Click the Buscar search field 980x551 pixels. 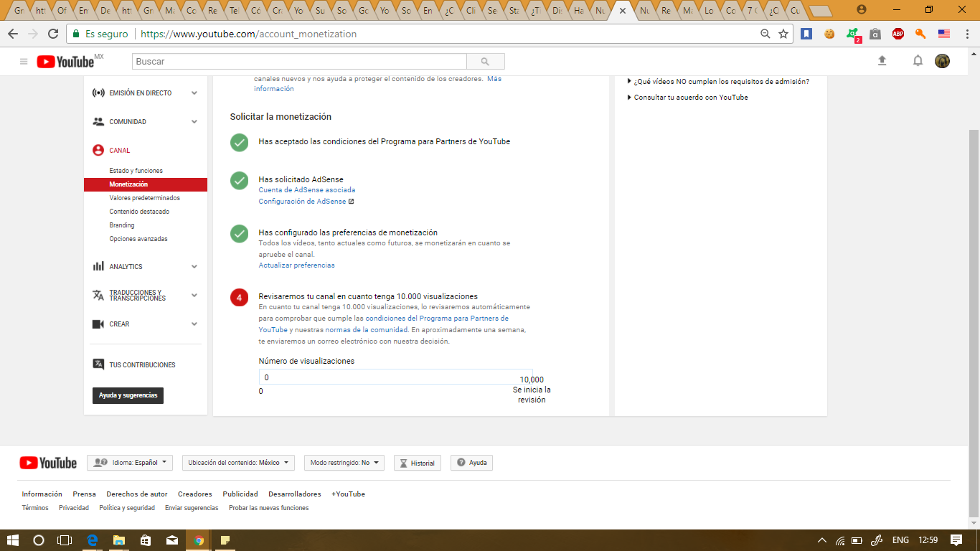tap(299, 62)
